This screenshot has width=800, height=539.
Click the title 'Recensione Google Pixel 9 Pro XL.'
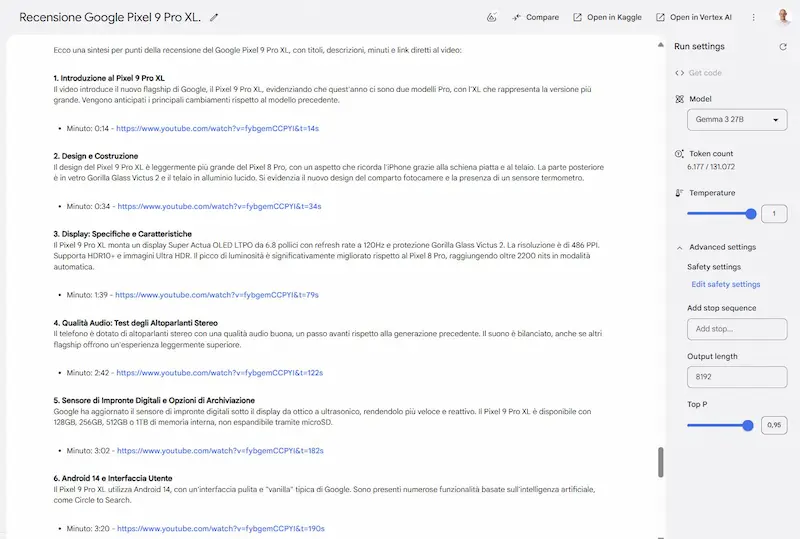click(110, 17)
